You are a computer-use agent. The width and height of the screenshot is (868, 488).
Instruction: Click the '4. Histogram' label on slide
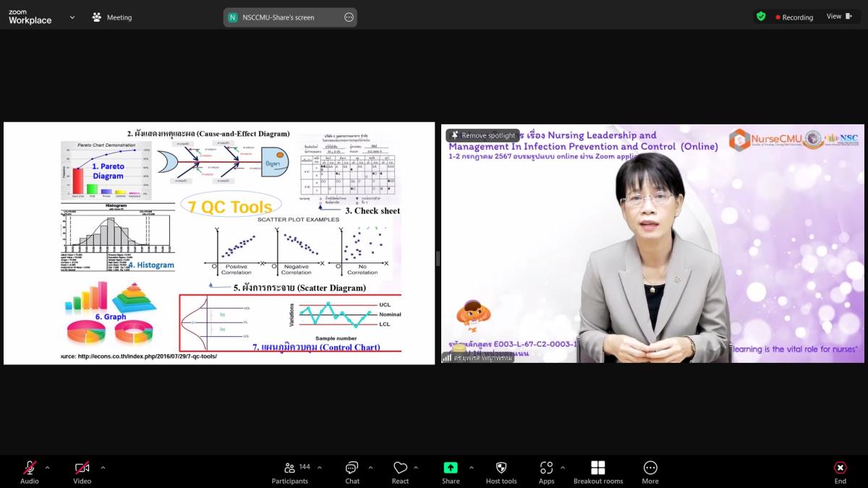[x=150, y=265]
